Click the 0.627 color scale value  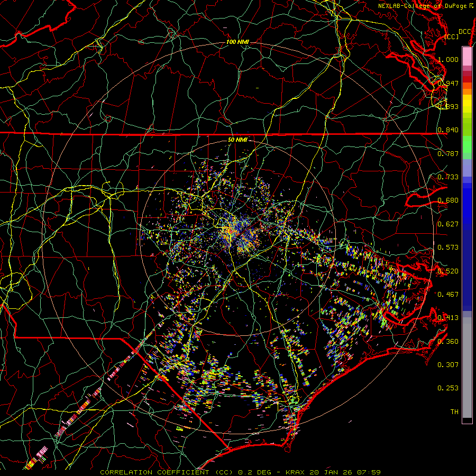[x=448, y=224]
